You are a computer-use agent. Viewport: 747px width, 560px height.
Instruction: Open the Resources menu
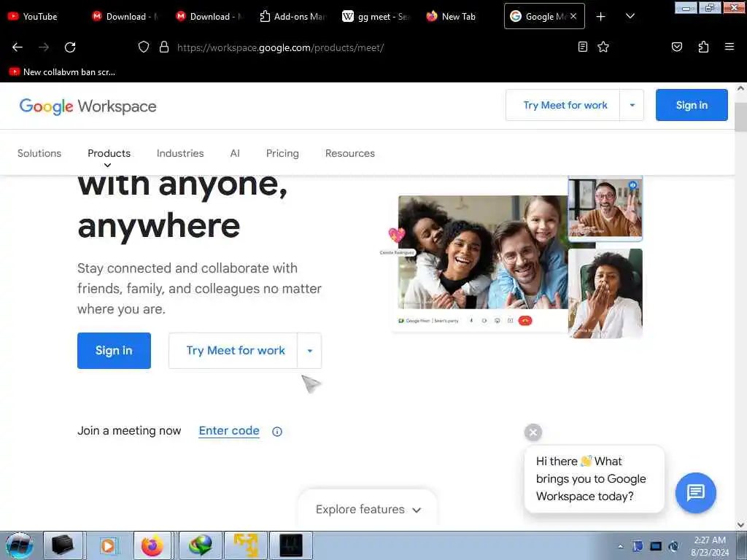click(x=350, y=153)
